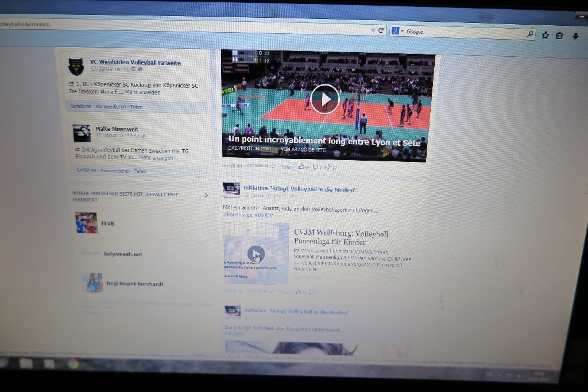This screenshot has height=392, width=588.
Task: Expand 'Mehr anzeigen' in Malte Missoweit post
Action: coord(156,158)
